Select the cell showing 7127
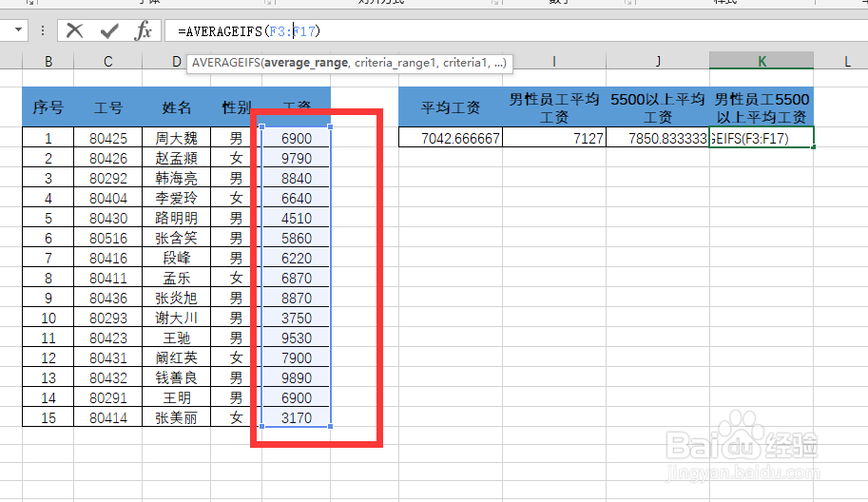Viewport: 868px width, 502px height. coord(554,138)
